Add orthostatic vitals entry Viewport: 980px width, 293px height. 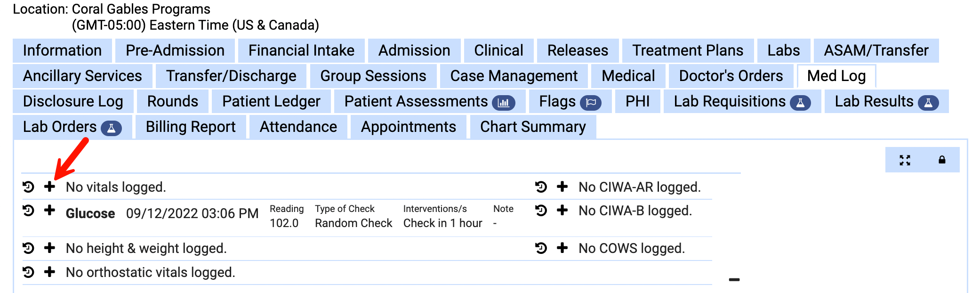click(49, 272)
